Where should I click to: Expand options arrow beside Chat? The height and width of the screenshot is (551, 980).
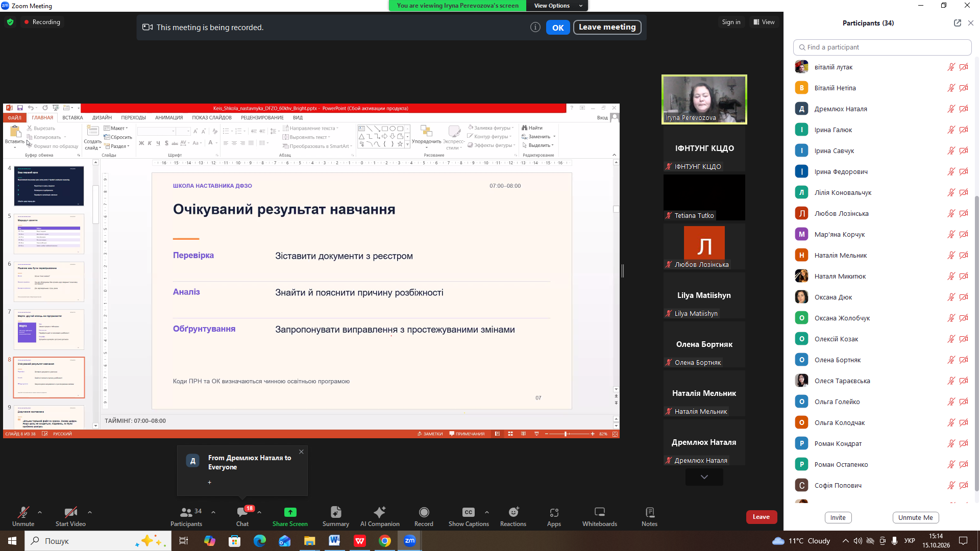pyautogui.click(x=259, y=512)
